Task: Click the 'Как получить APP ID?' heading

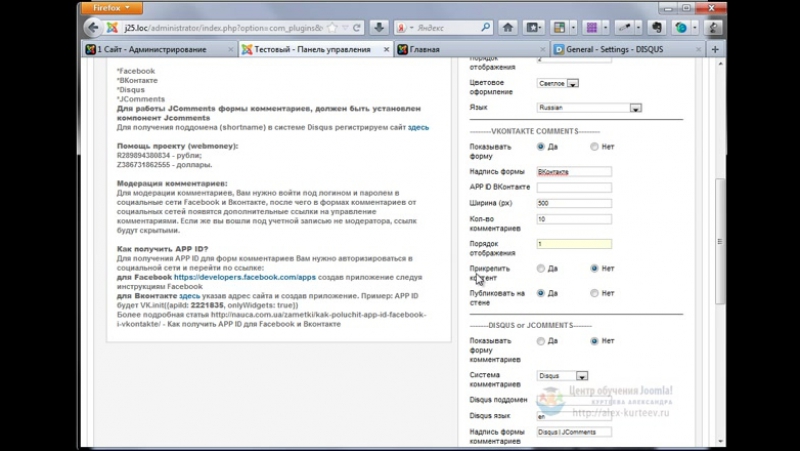Action: tap(163, 249)
